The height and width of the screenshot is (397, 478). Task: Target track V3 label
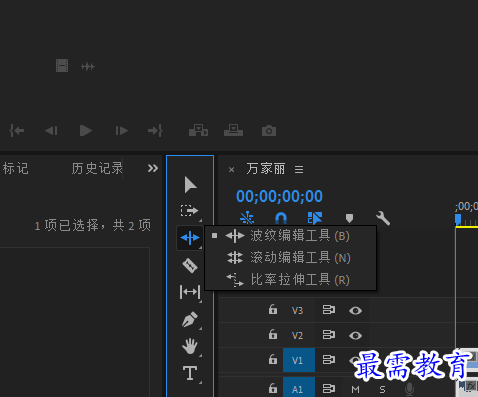coord(297,311)
